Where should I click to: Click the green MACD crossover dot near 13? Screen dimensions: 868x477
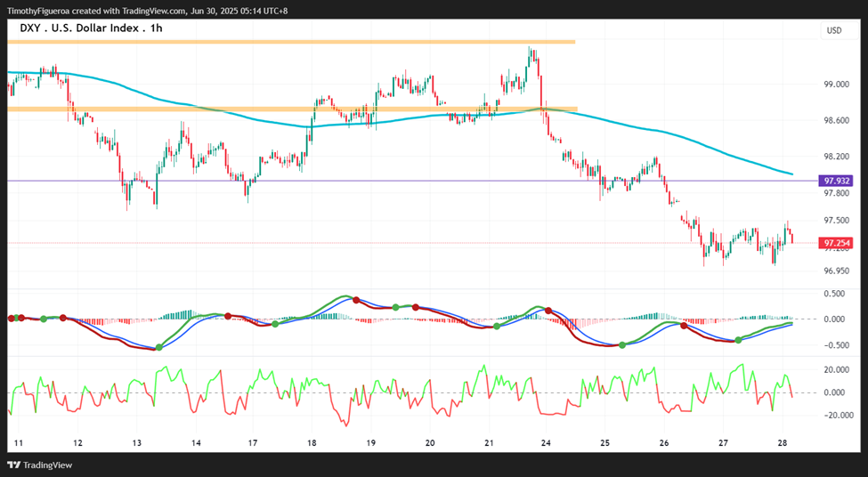pos(159,347)
